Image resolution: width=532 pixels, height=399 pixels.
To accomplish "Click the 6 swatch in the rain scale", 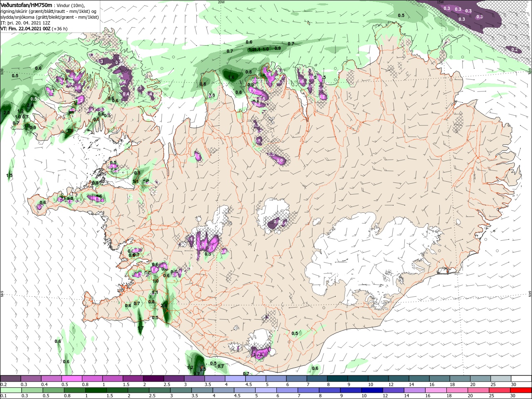I will (x=287, y=390).
